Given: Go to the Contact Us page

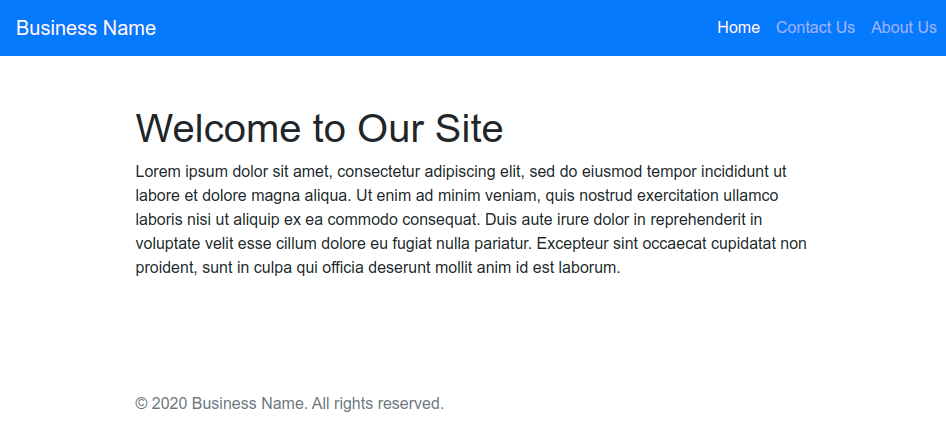Looking at the screenshot, I should [x=815, y=28].
